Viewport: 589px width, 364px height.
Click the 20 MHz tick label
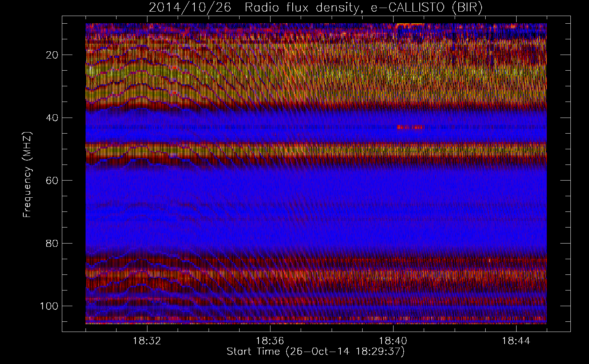click(x=52, y=55)
